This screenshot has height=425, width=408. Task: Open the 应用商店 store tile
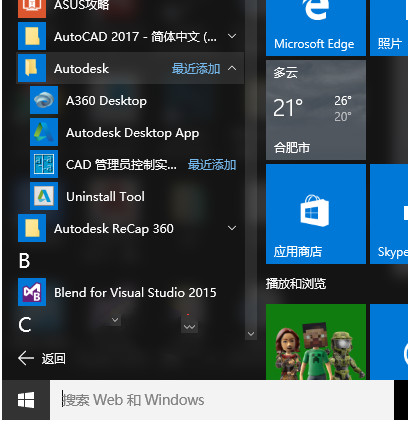[316, 214]
